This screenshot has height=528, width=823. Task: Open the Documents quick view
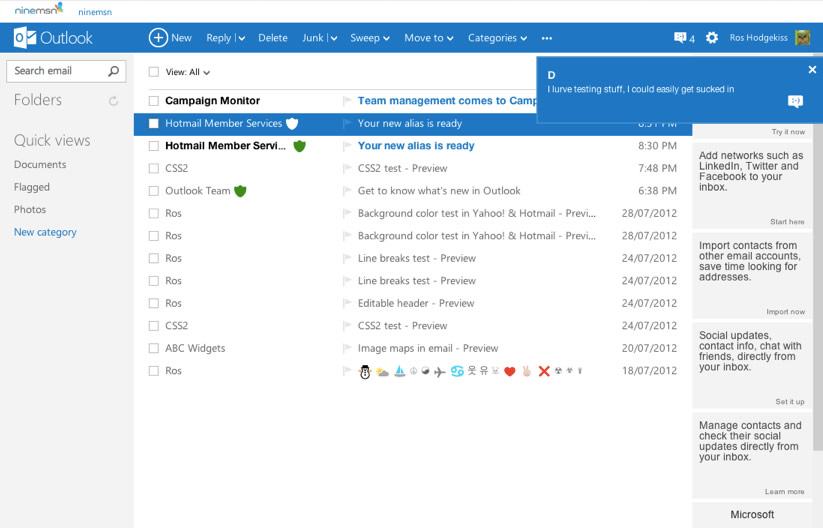[40, 165]
